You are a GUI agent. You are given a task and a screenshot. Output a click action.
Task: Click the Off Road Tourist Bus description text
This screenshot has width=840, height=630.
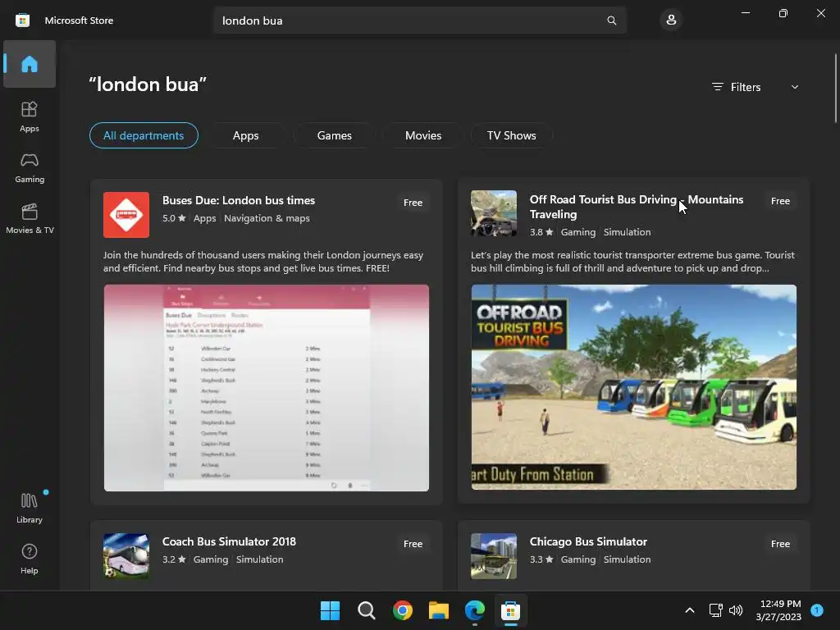tap(632, 262)
